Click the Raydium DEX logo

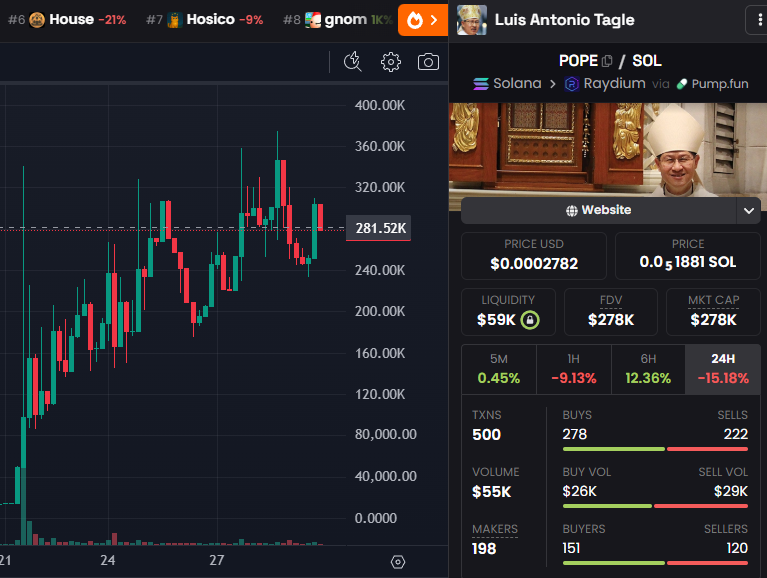(572, 84)
